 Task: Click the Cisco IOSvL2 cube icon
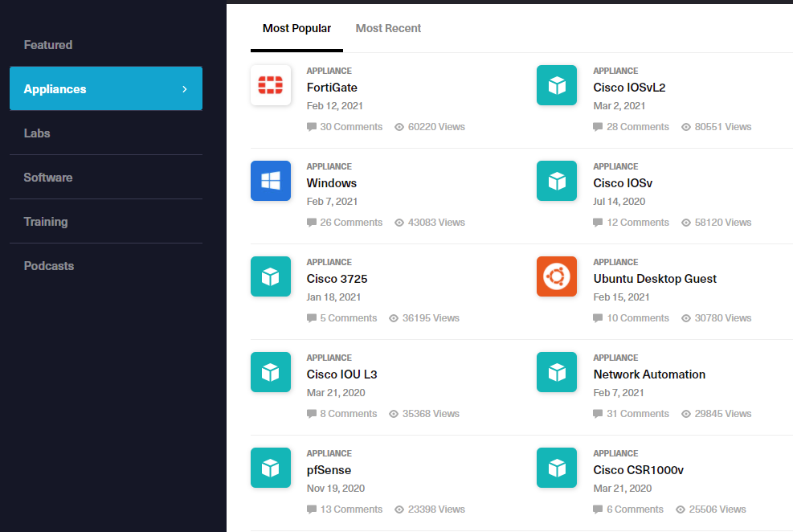tap(557, 85)
